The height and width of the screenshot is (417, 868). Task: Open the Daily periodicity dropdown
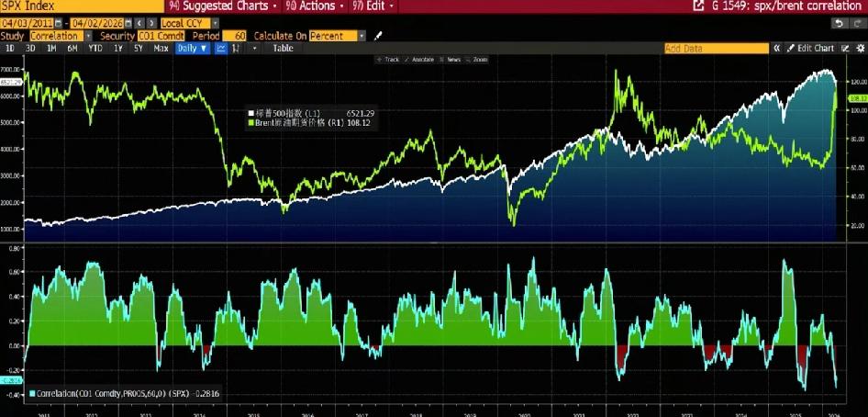(x=193, y=48)
